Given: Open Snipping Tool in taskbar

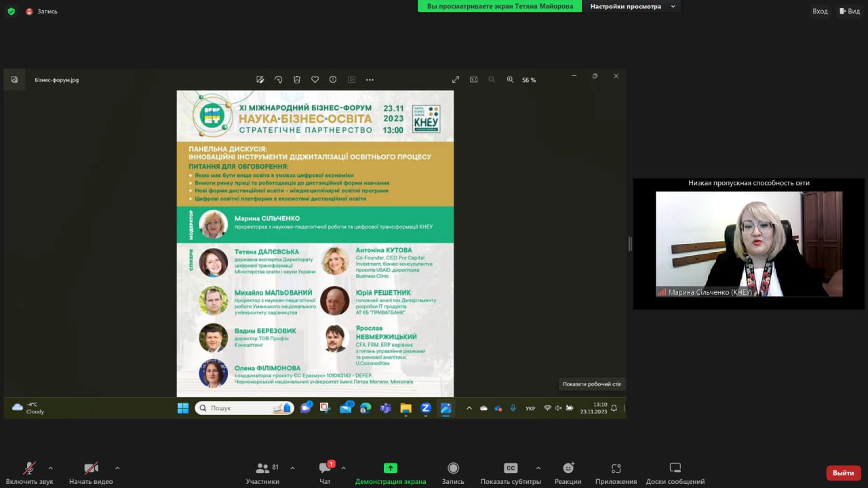Looking at the screenshot, I should pos(325,408).
